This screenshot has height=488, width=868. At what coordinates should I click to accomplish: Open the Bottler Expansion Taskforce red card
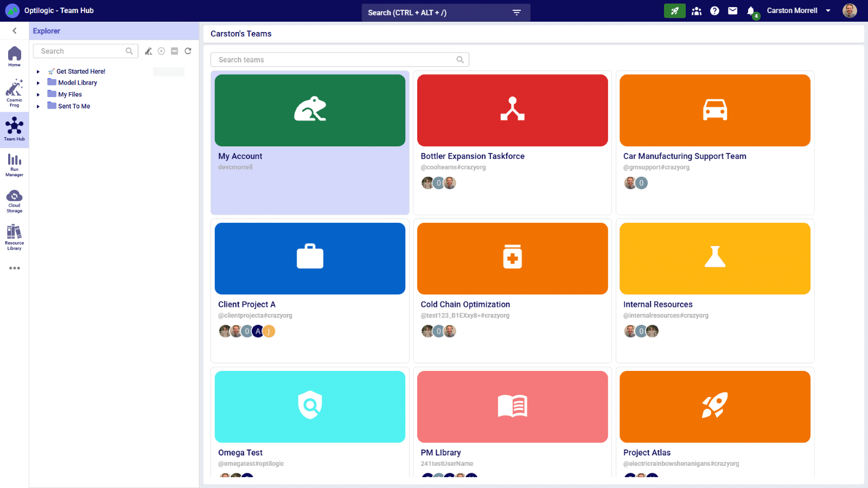(512, 110)
